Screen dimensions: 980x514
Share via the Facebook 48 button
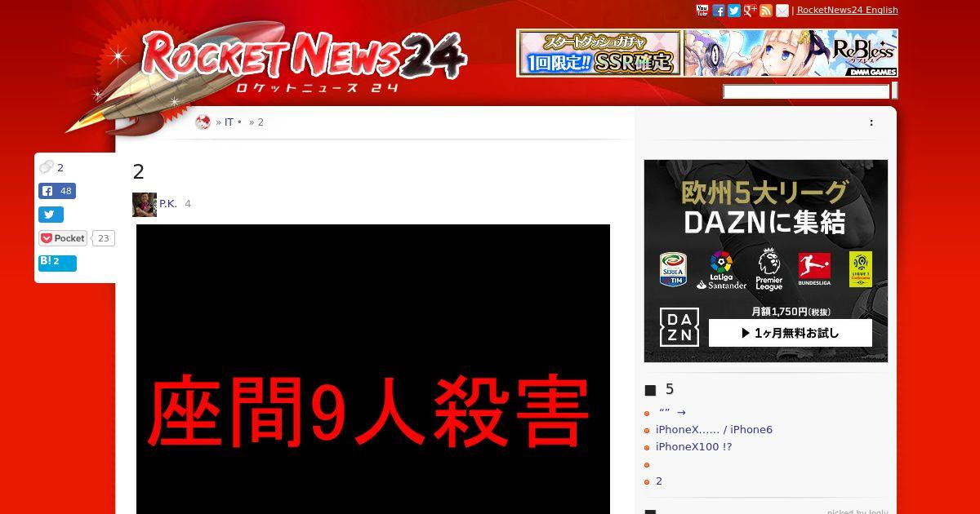57,191
